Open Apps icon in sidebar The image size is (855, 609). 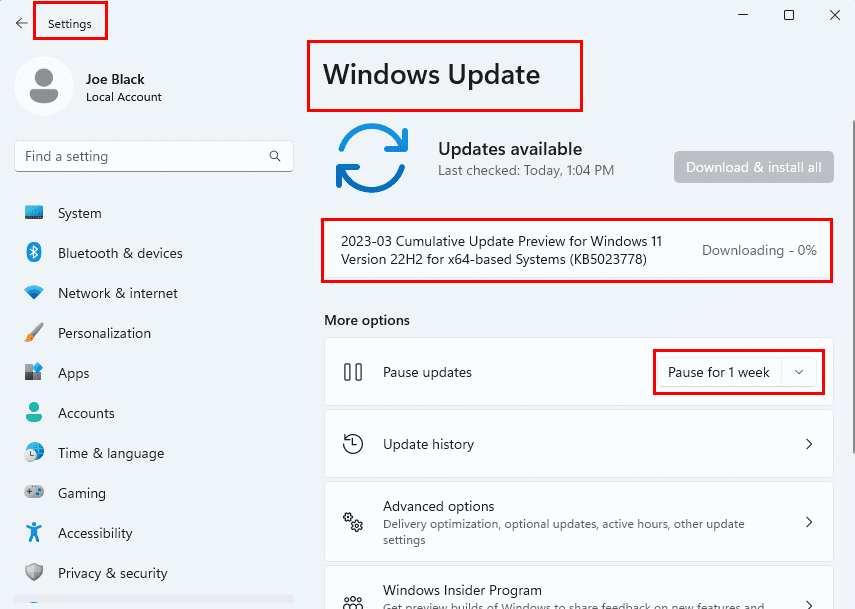click(x=34, y=373)
